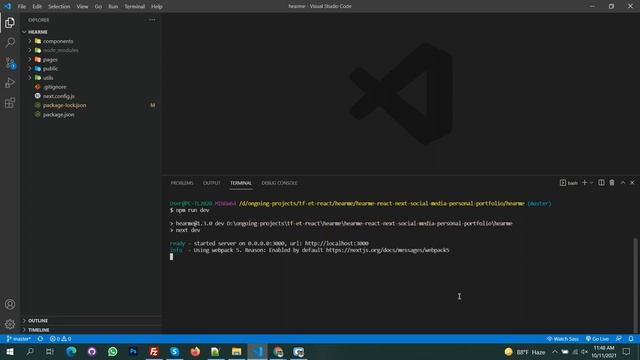Open the localhost:3000 link in terminal
This screenshot has height=360, width=640.
point(336,244)
